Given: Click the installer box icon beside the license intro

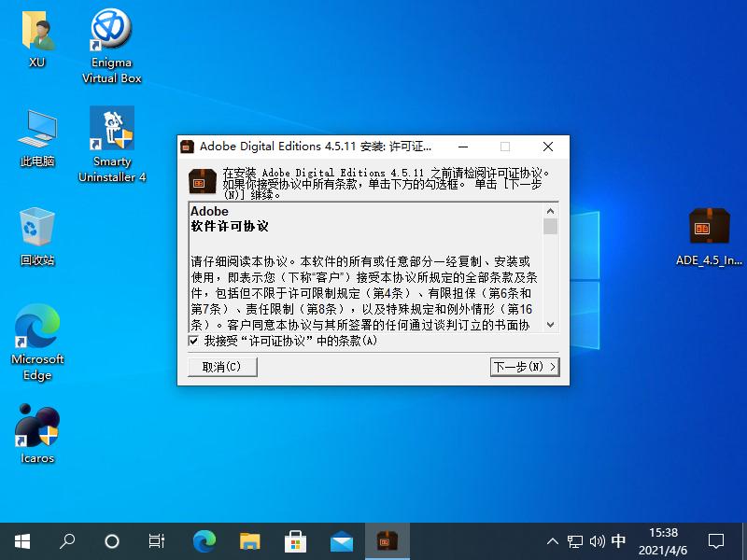Looking at the screenshot, I should pos(203,181).
